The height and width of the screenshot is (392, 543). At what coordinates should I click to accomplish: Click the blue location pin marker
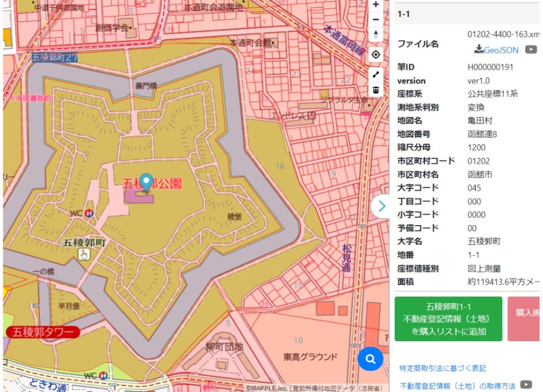tap(146, 182)
